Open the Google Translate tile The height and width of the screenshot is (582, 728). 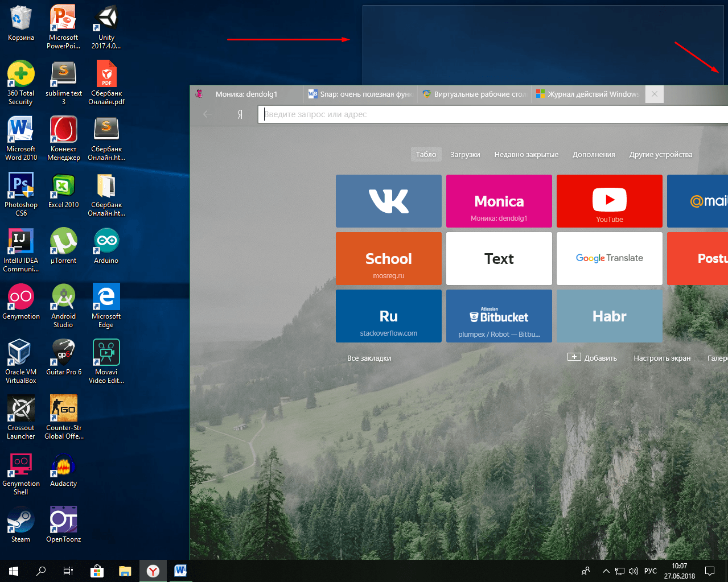(610, 258)
